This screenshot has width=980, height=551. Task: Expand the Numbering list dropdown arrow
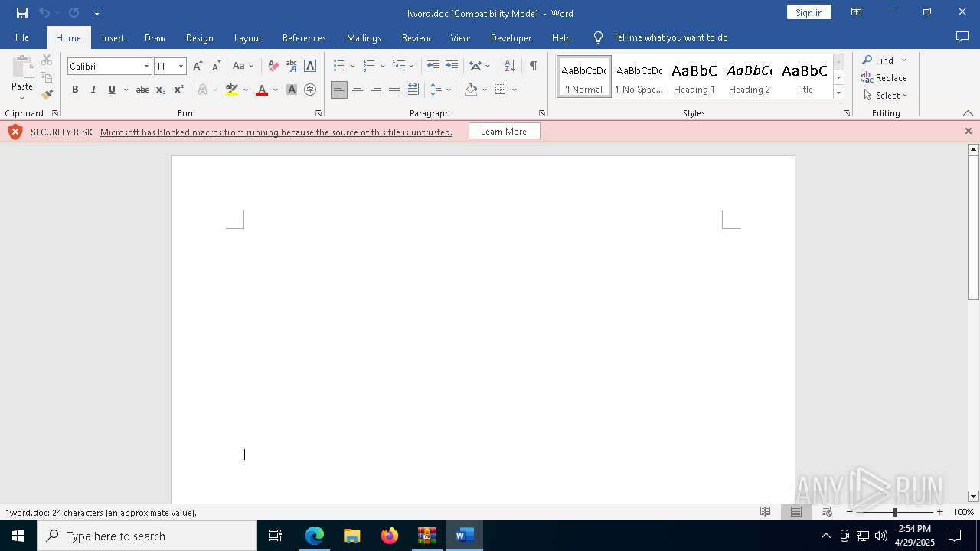(x=383, y=67)
